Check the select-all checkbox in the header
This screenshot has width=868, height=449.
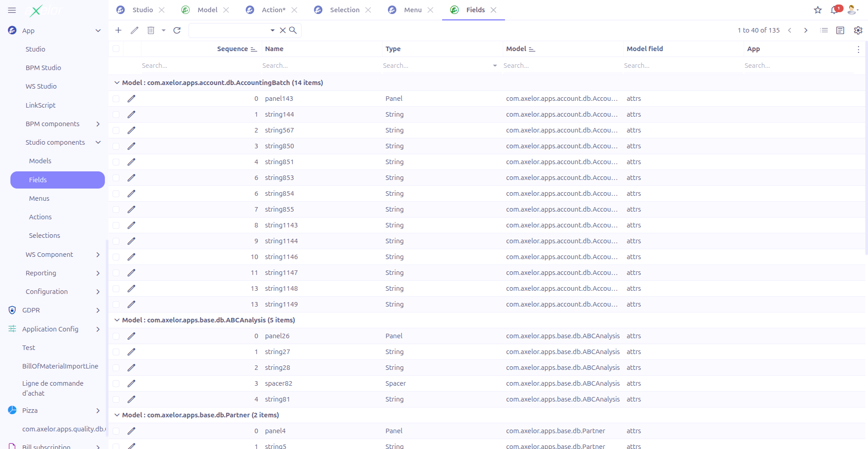point(116,49)
